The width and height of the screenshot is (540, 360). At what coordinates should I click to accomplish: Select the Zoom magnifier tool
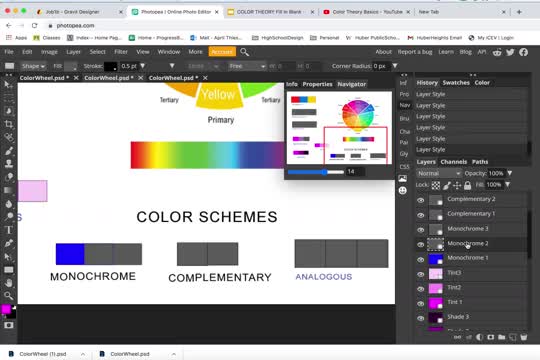(x=9, y=296)
